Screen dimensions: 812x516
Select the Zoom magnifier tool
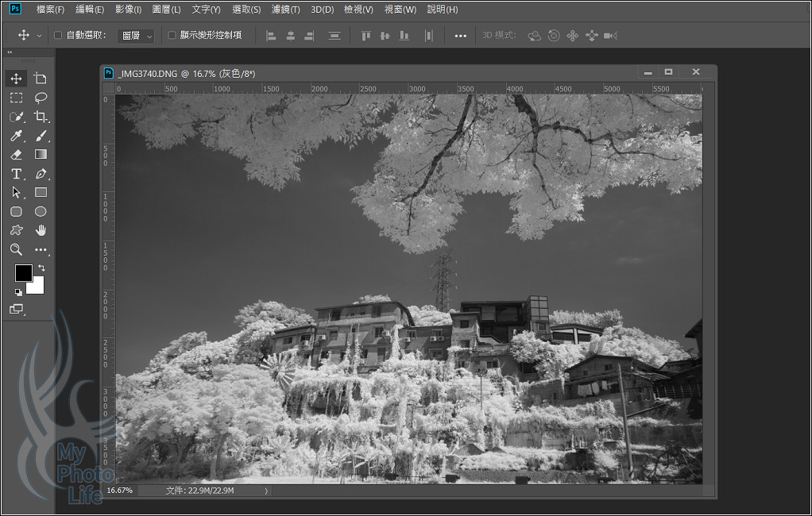[x=16, y=249]
